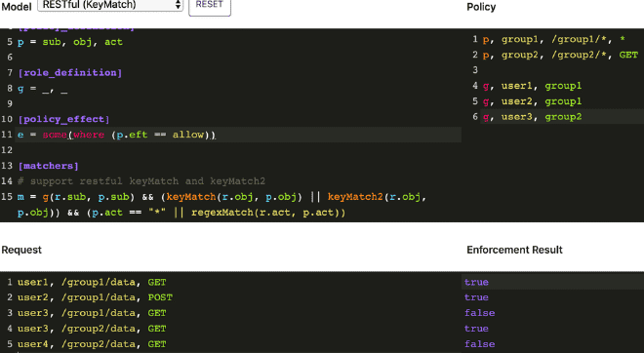The width and height of the screenshot is (644, 353).
Task: Click request 'user1, /group1/data, GET'
Action: pos(92,283)
